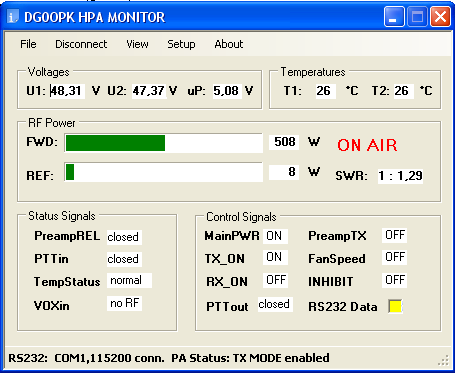The height and width of the screenshot is (375, 455).
Task: Click the 'INHIBIT' label
Action: [330, 282]
